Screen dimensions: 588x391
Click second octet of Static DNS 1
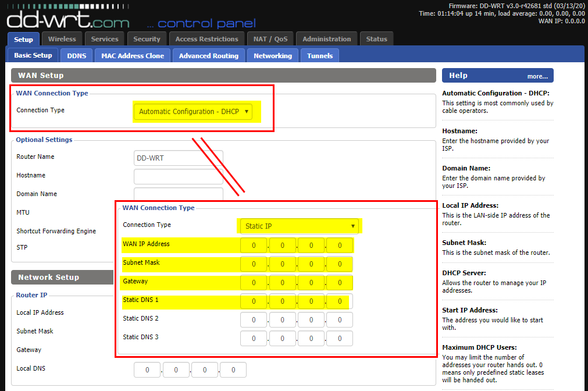click(x=283, y=301)
